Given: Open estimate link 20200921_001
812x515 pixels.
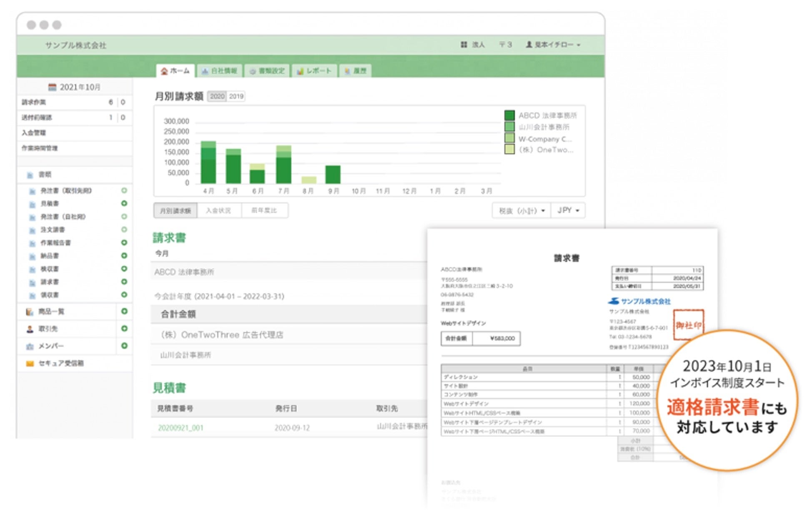Looking at the screenshot, I should click(180, 427).
